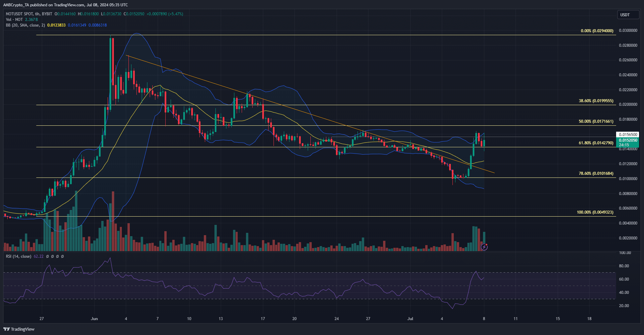Image resolution: width=644 pixels, height=335 pixels.
Task: Click the 80.00 RSI axis label
Action: click(x=624, y=266)
